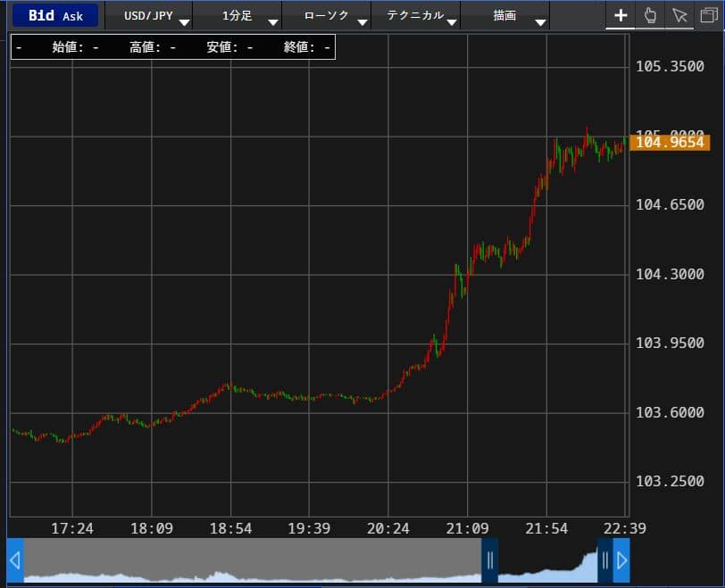
Task: Click the 105.3500 price axis label
Action: coord(670,67)
